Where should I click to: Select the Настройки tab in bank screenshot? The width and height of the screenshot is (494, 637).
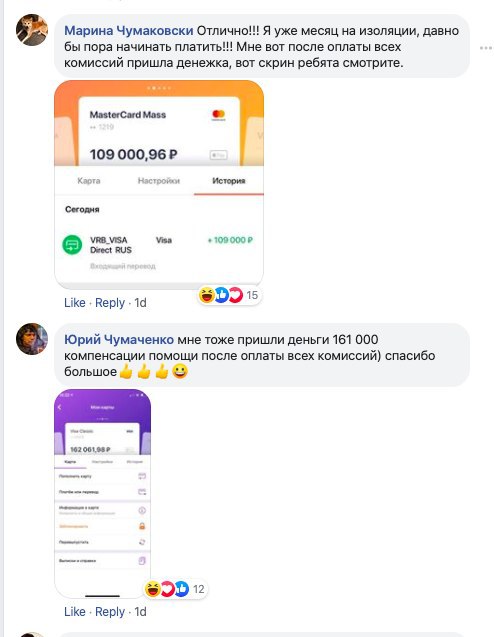pyautogui.click(x=158, y=181)
